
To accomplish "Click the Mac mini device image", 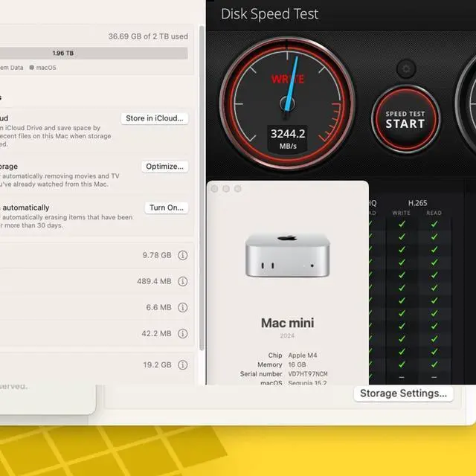I will pos(287,255).
